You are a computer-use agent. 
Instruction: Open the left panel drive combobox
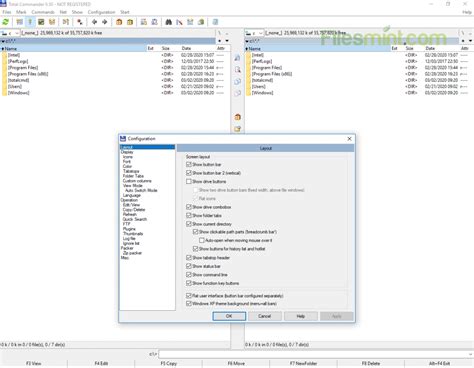(x=10, y=33)
